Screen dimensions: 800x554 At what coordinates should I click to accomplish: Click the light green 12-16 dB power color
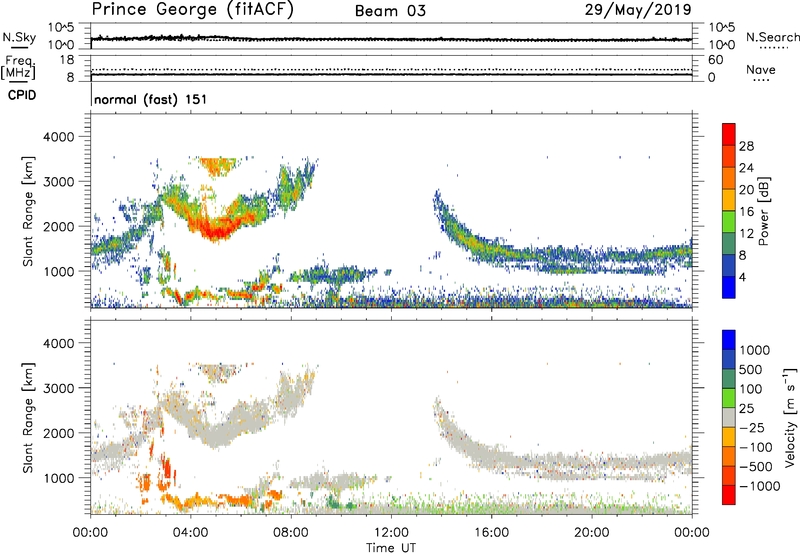729,221
